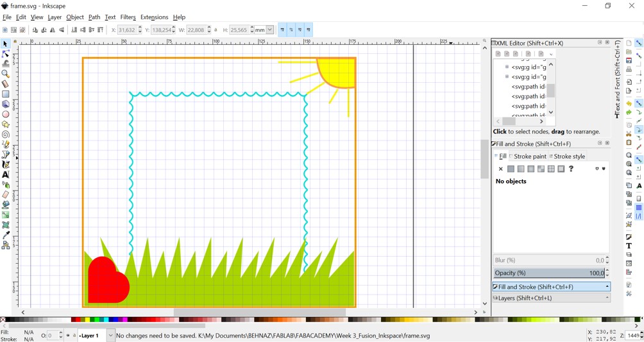This screenshot has height=342, width=644.
Task: Open the XML editor toolbar overflow chevron
Action: [551, 54]
